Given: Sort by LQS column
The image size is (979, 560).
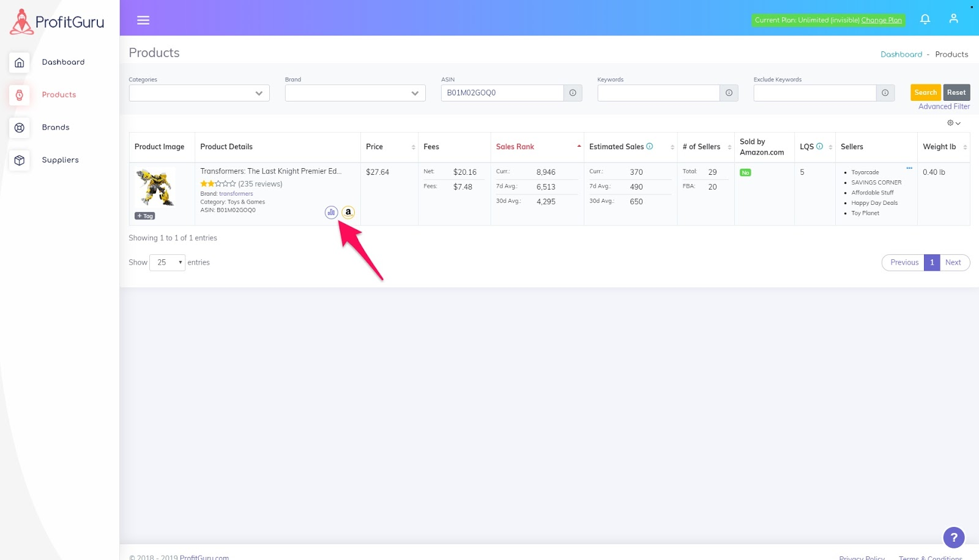Looking at the screenshot, I should (x=815, y=147).
